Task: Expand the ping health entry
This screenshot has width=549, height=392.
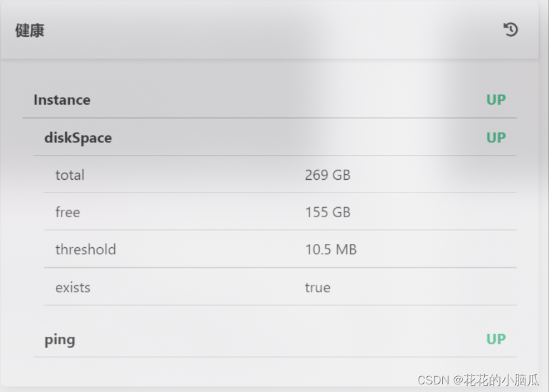Action: (60, 339)
